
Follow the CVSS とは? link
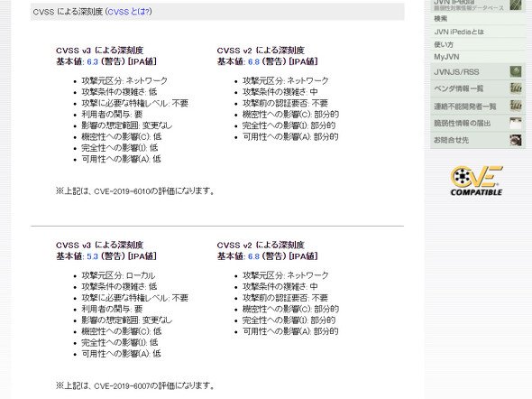129,12
